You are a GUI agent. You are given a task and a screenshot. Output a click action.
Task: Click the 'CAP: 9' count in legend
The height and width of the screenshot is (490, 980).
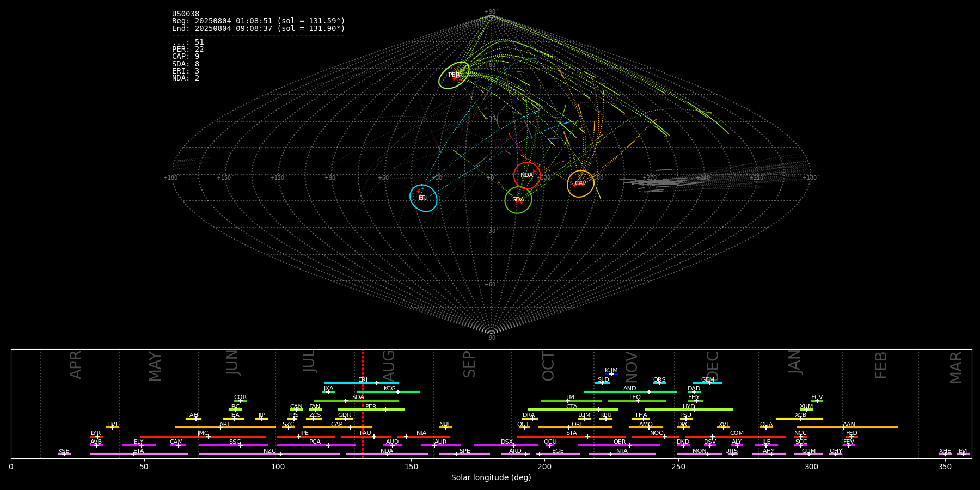click(186, 57)
